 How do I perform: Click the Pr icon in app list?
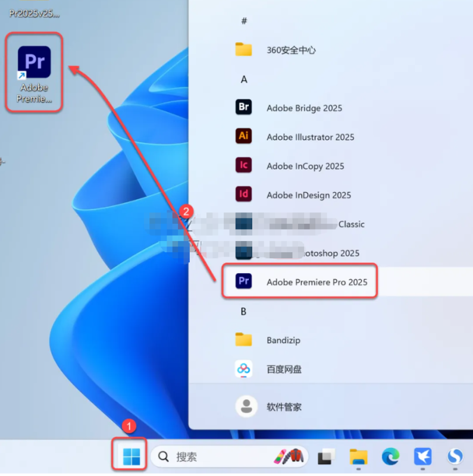point(243,281)
